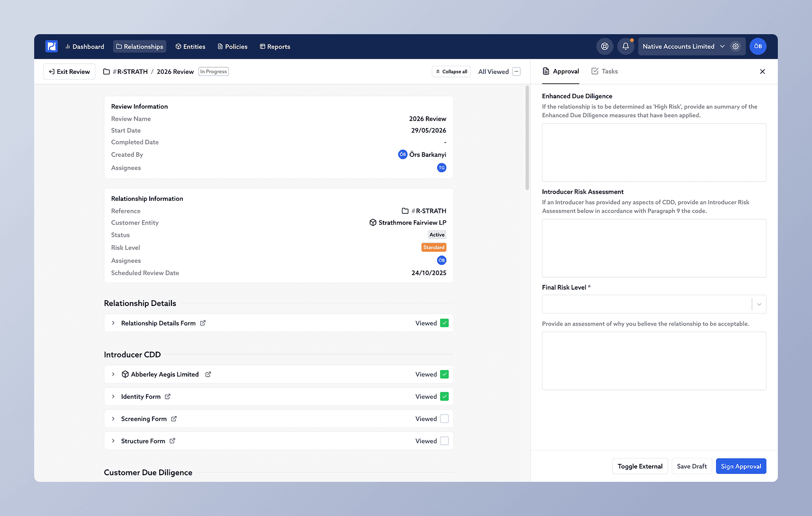Click the ÖB relationship assignee avatar

442,260
